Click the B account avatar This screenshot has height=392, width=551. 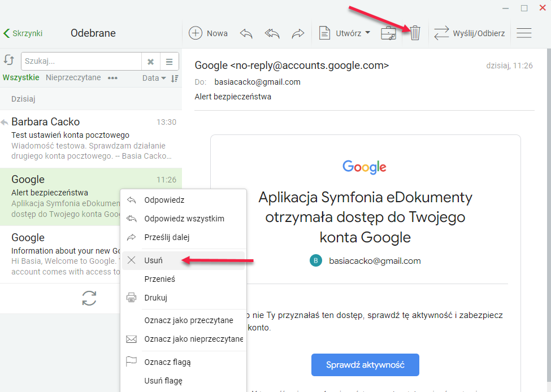pyautogui.click(x=315, y=260)
